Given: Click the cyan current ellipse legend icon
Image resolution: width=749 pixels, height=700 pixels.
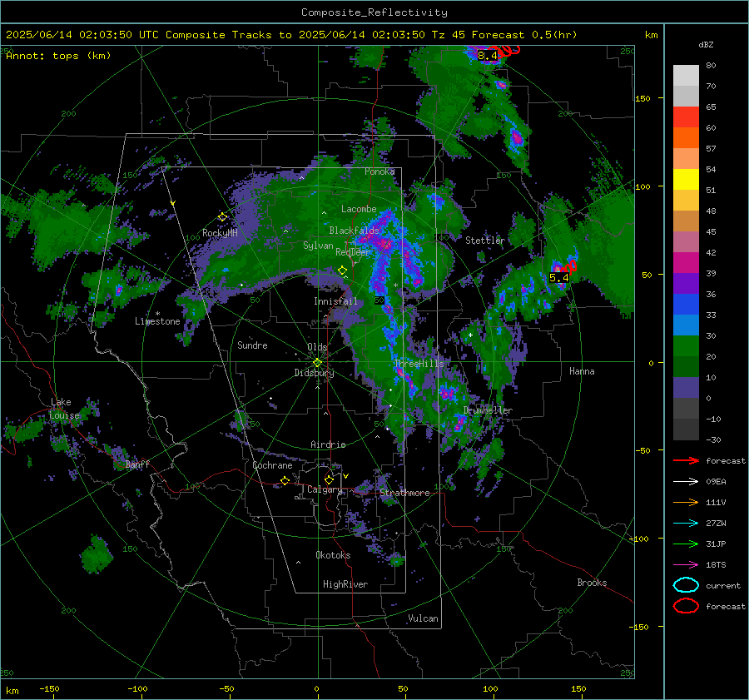Looking at the screenshot, I should pyautogui.click(x=686, y=585).
